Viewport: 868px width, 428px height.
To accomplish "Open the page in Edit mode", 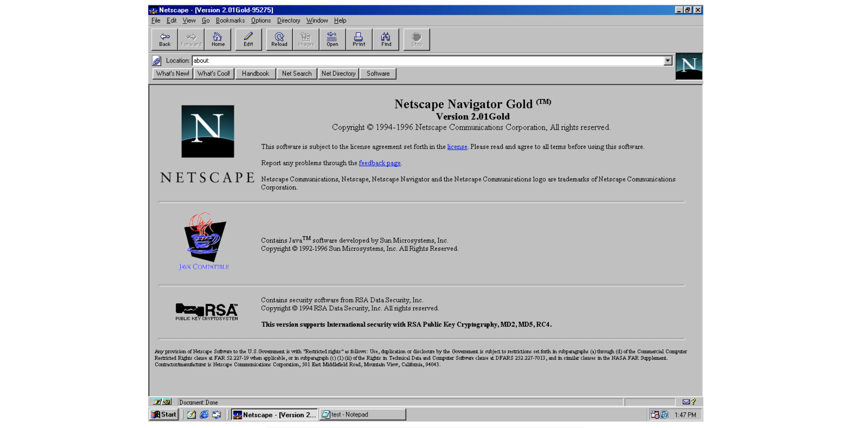I will 248,39.
